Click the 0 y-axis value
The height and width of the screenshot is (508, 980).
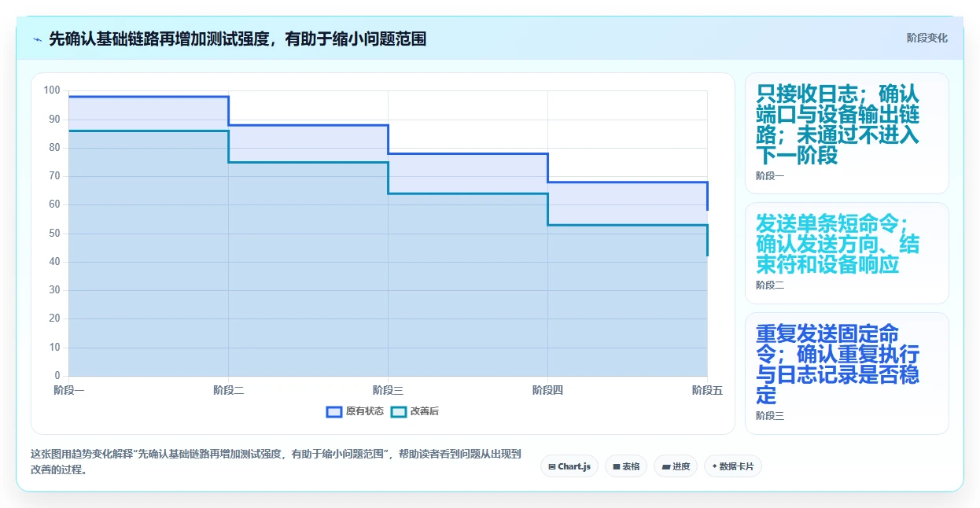pos(57,376)
